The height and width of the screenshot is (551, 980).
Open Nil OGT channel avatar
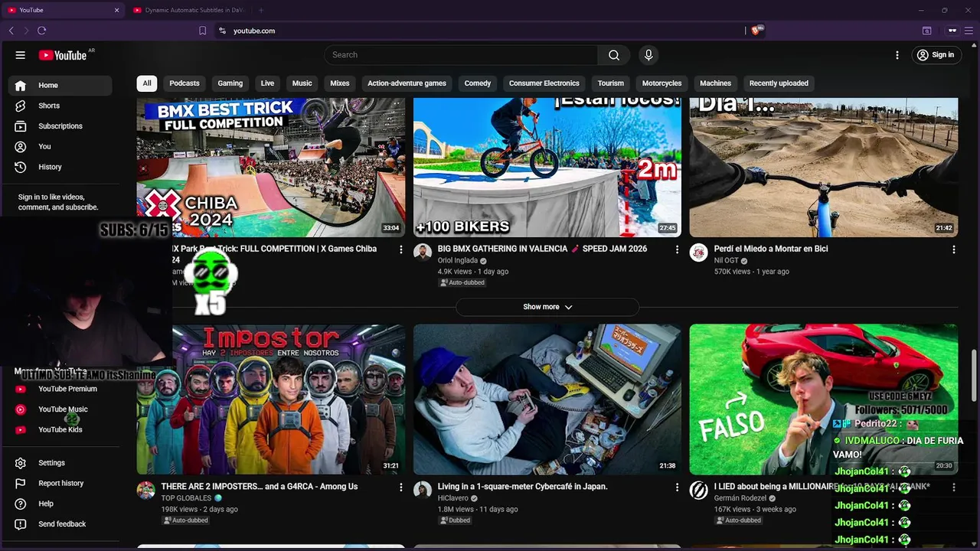pyautogui.click(x=699, y=253)
